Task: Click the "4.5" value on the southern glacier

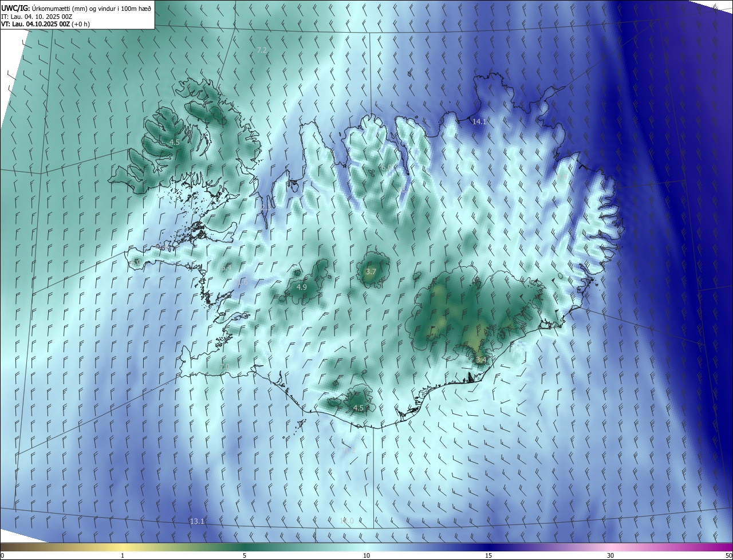Action: point(358,408)
